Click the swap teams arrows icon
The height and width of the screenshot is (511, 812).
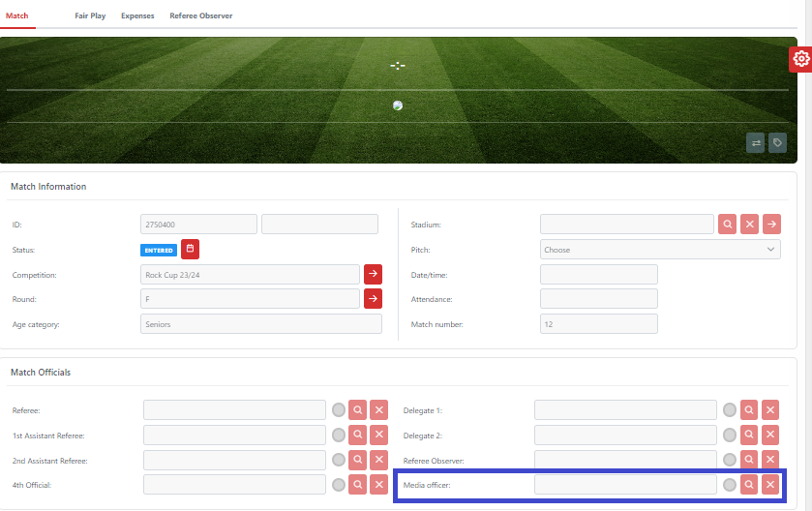point(755,143)
